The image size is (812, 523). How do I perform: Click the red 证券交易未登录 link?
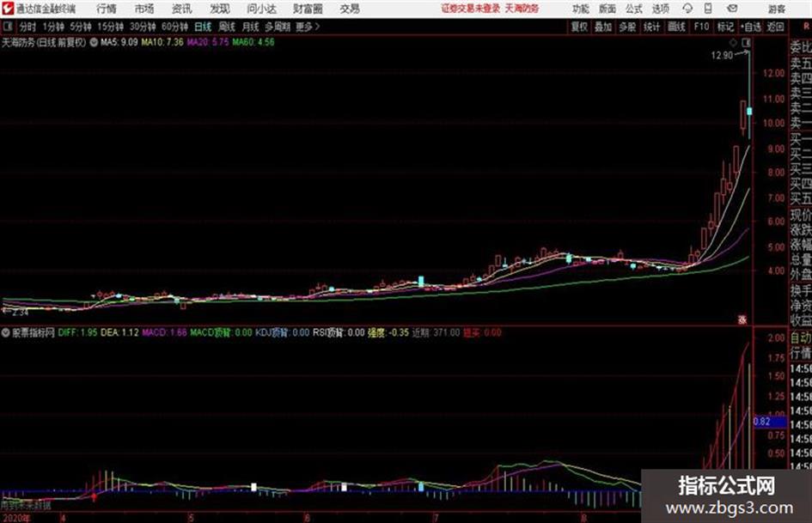471,9
